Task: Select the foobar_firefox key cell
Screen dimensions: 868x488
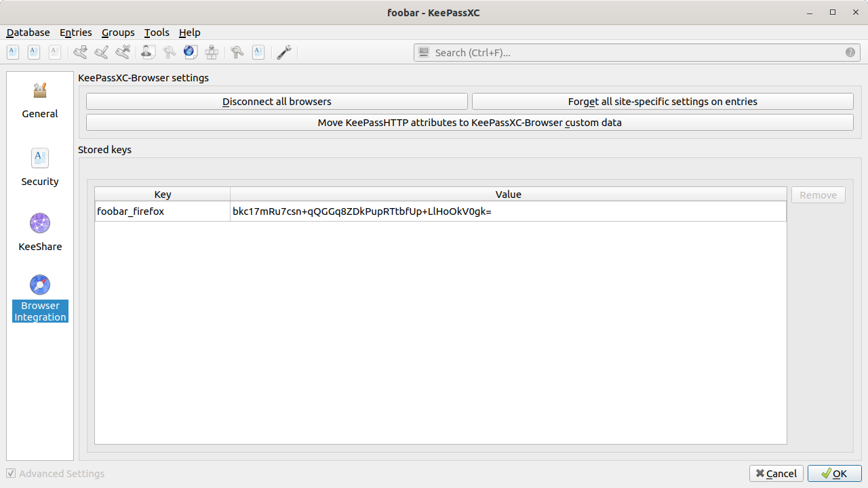Action: point(163,211)
